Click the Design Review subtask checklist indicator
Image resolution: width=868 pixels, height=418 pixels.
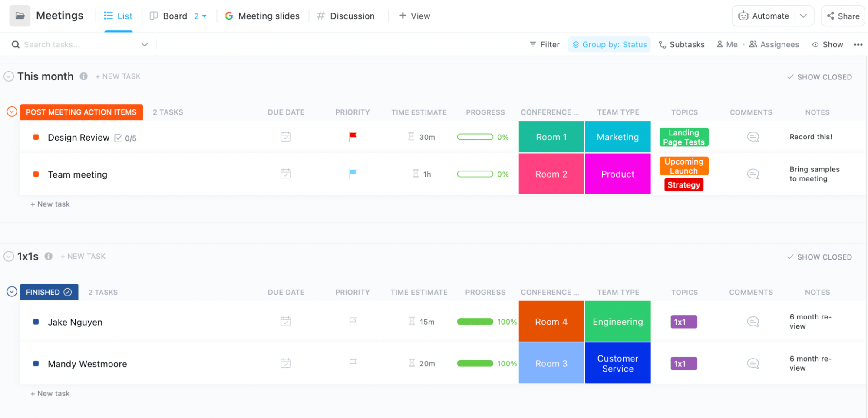125,138
